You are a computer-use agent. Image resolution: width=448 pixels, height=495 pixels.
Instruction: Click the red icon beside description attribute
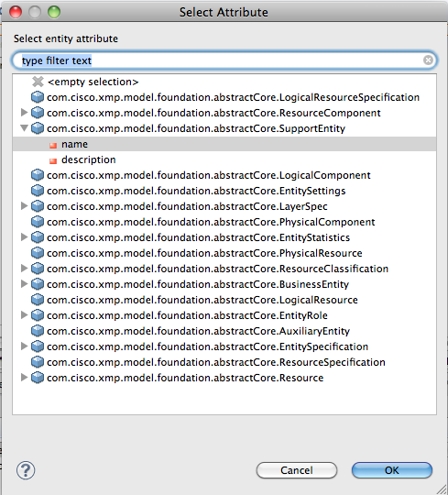click(53, 160)
